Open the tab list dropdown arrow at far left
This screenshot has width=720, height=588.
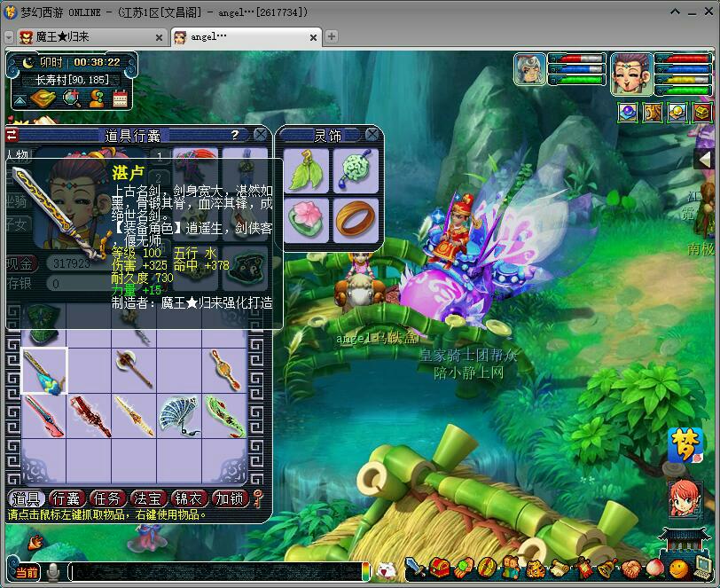coord(9,37)
